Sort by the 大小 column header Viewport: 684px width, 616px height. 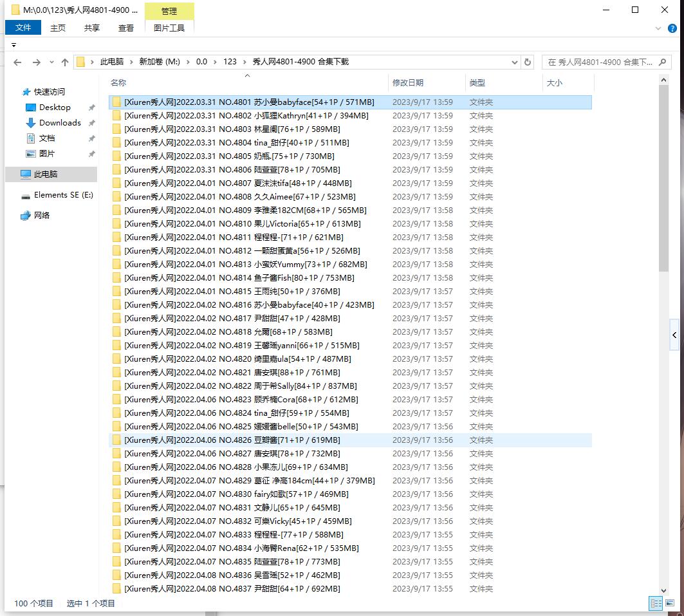tap(555, 82)
